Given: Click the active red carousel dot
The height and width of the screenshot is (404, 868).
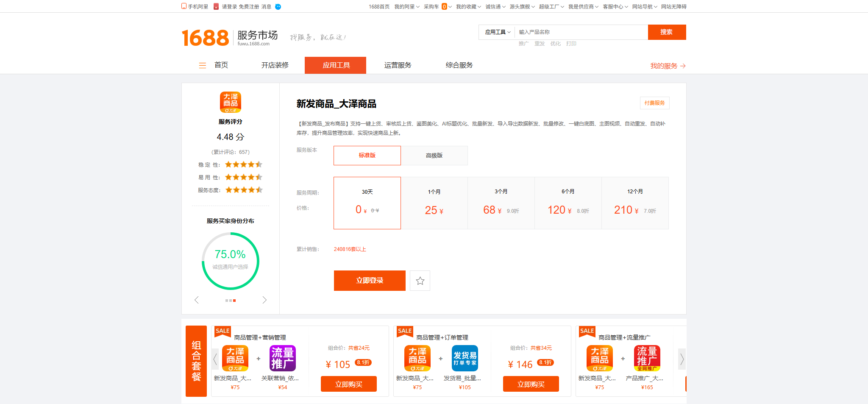Looking at the screenshot, I should click(x=234, y=300).
